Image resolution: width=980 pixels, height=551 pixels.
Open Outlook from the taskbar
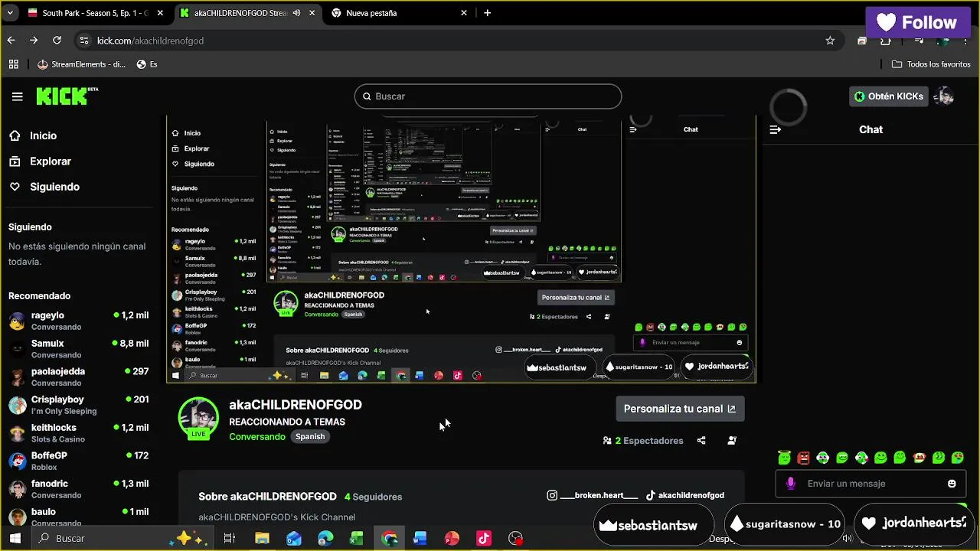294,539
